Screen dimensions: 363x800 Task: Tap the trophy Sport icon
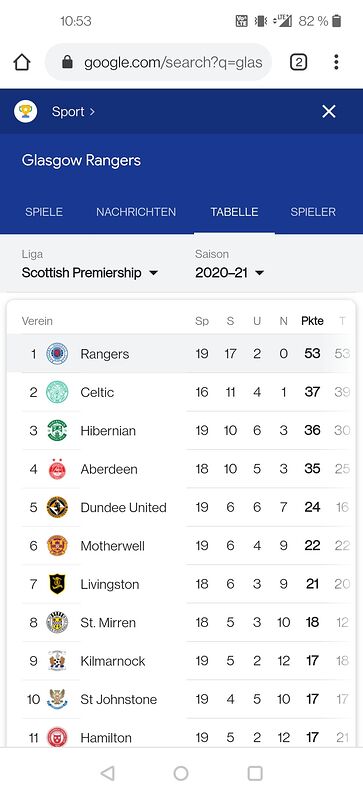pyautogui.click(x=26, y=111)
